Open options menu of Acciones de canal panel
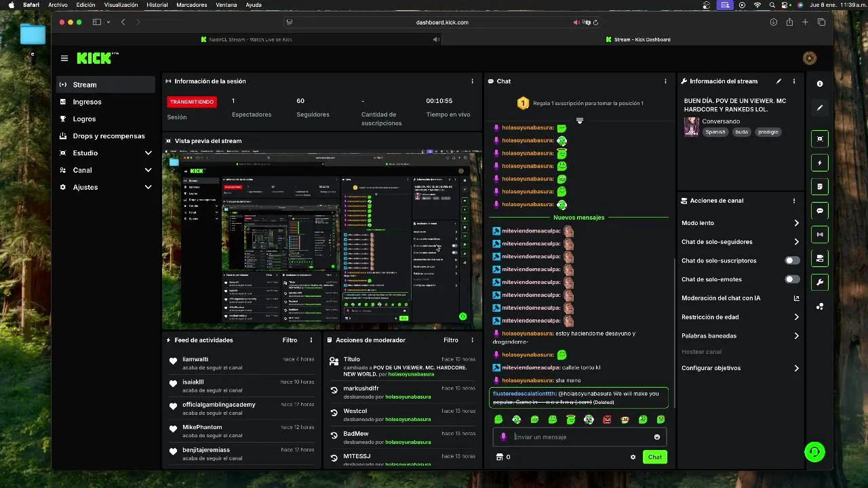This screenshot has width=868, height=488. click(x=794, y=201)
